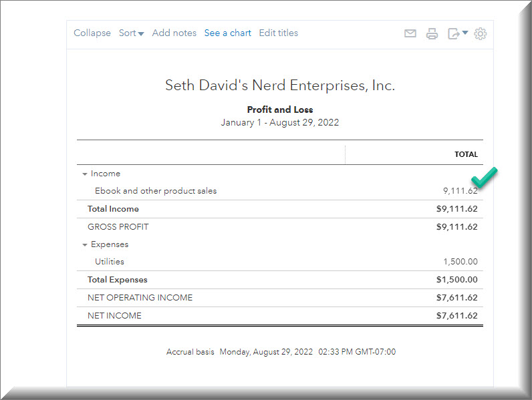The height and width of the screenshot is (400, 532).
Task: Click the green checkmark annotation
Action: [485, 178]
